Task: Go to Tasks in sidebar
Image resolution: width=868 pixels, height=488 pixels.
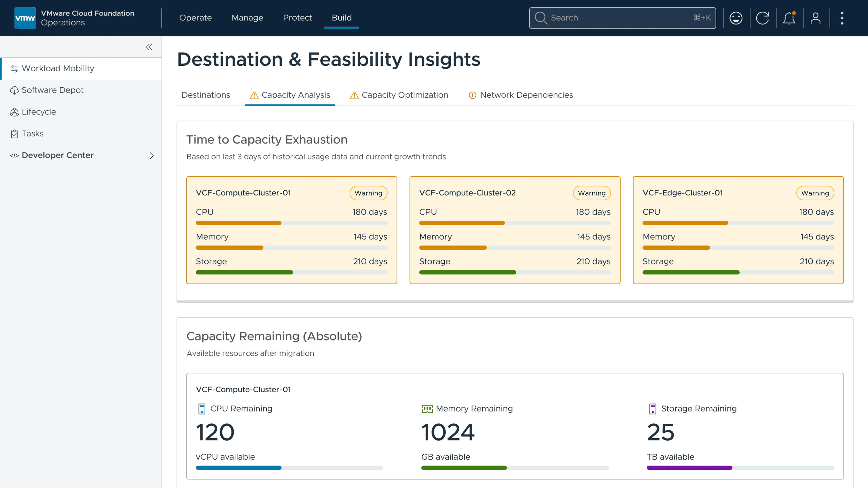Action: (32, 134)
